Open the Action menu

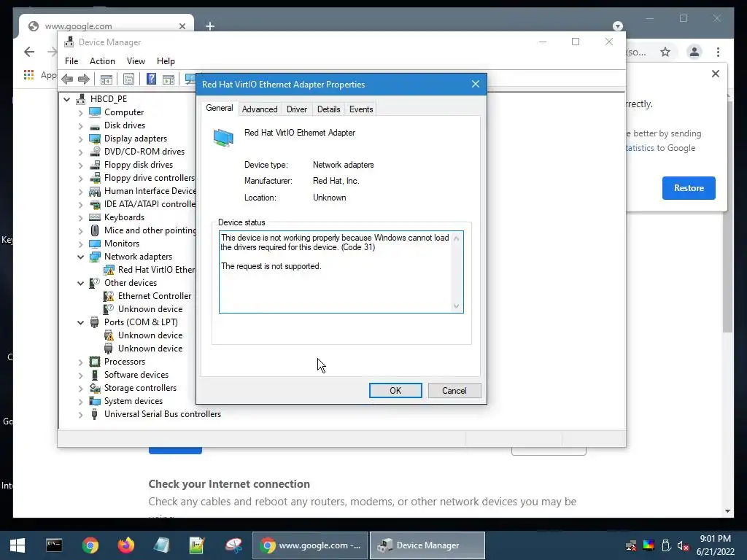[x=102, y=61]
